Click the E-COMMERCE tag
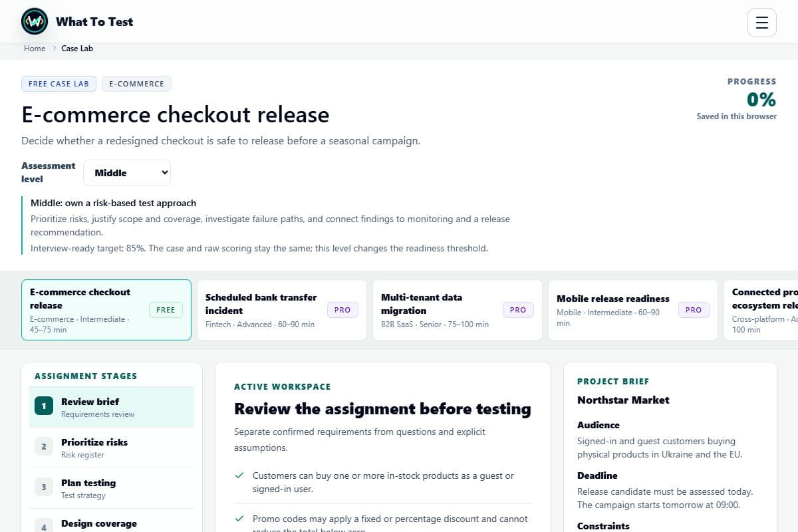The height and width of the screenshot is (532, 798). coord(136,84)
